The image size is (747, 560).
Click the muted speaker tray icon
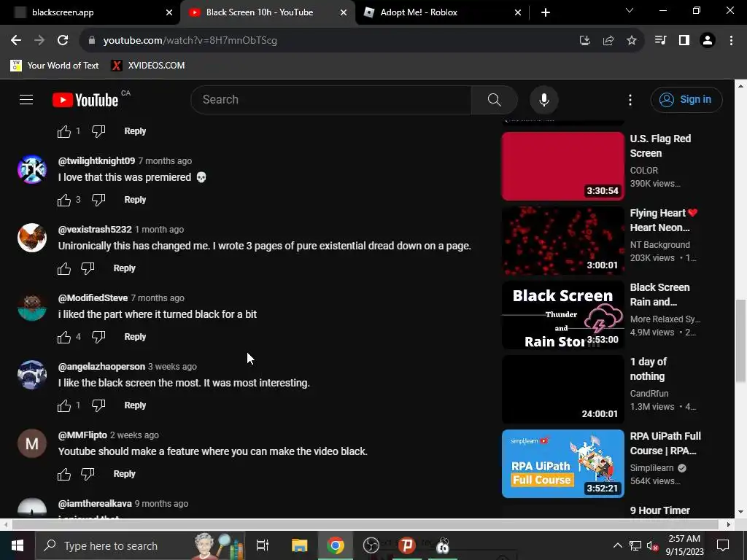click(x=652, y=545)
